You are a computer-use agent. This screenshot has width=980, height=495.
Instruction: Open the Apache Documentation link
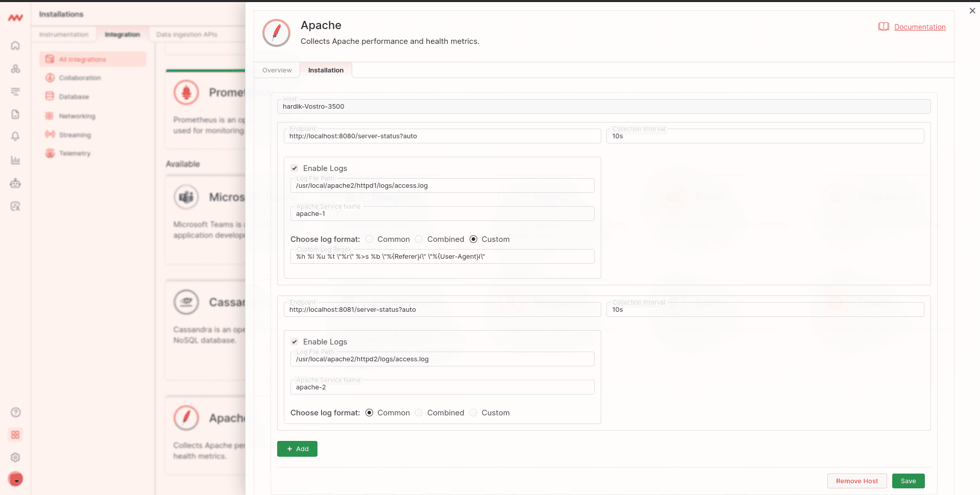click(920, 27)
